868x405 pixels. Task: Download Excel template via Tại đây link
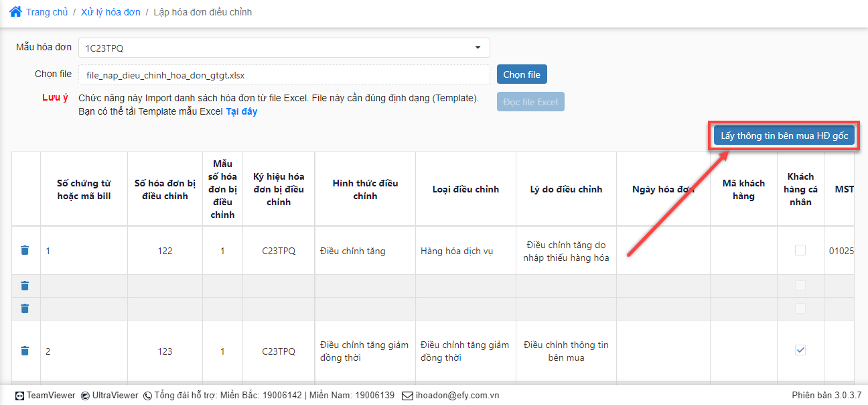241,111
